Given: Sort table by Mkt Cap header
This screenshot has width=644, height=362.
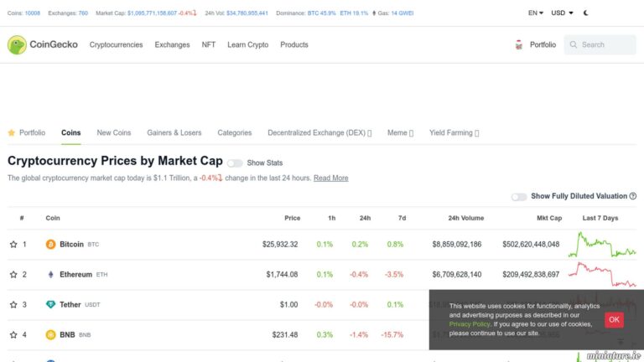Looking at the screenshot, I should [x=549, y=218].
